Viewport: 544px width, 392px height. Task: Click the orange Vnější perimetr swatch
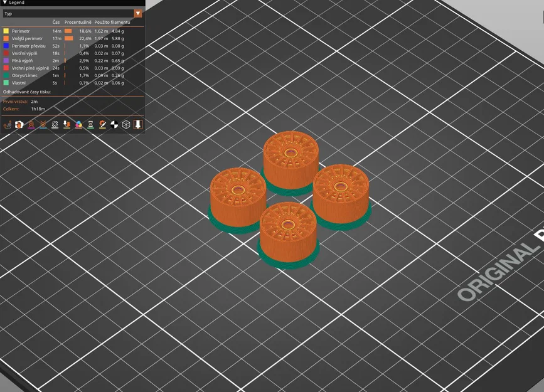6,38
